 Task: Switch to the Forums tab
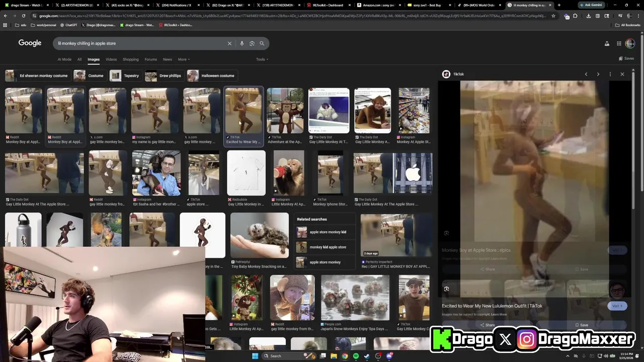tap(150, 59)
